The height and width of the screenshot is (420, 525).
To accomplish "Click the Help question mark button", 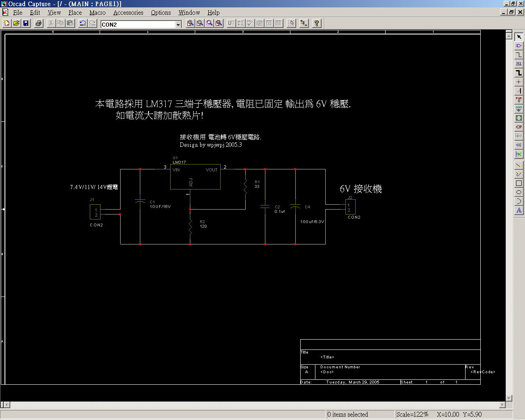I will pos(317,23).
